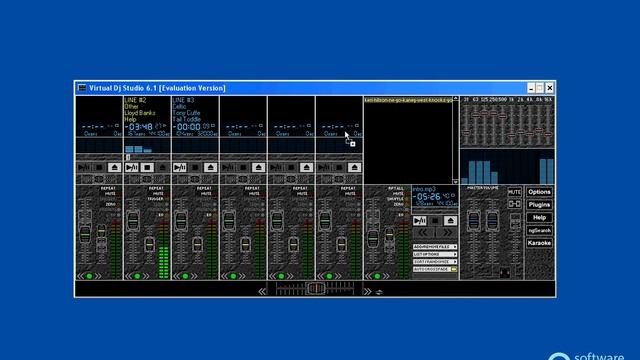Click the Help button
Screen dimensions: 640x360
[539, 218]
